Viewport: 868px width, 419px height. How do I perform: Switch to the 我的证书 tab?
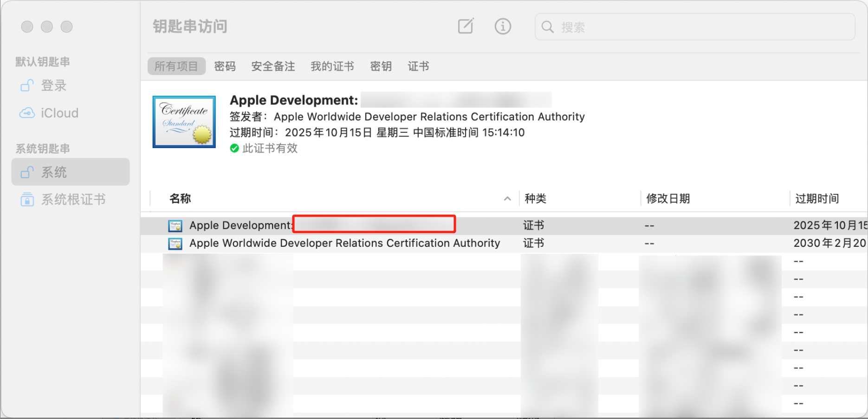tap(332, 66)
